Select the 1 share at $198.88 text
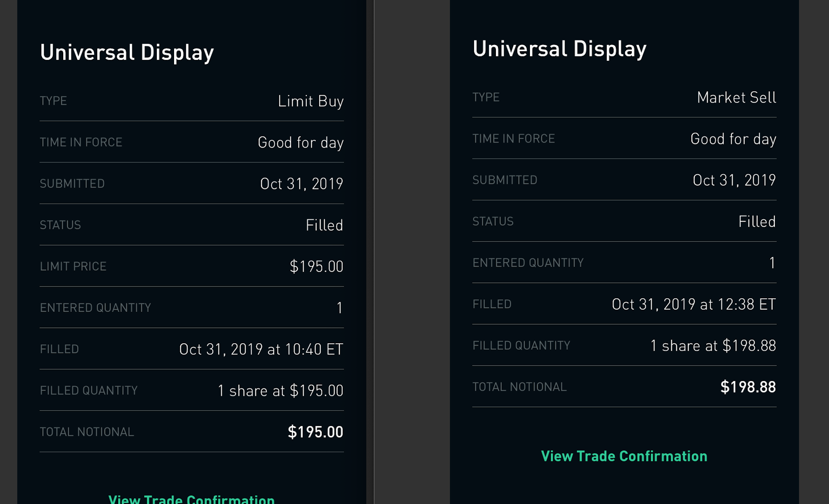 tap(713, 346)
